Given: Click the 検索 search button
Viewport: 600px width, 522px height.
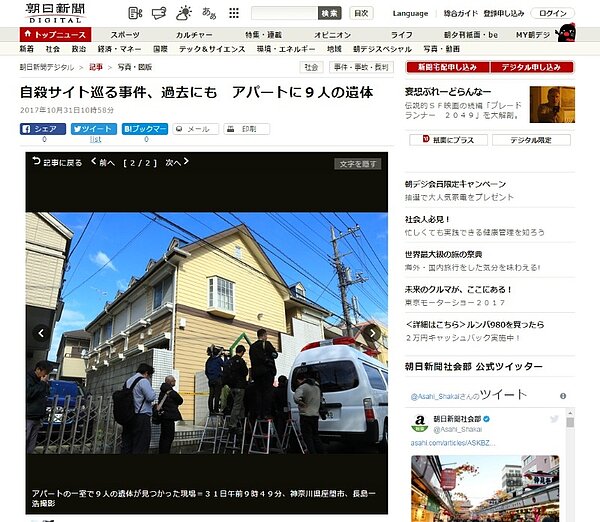Looking at the screenshot, I should click(x=329, y=13).
